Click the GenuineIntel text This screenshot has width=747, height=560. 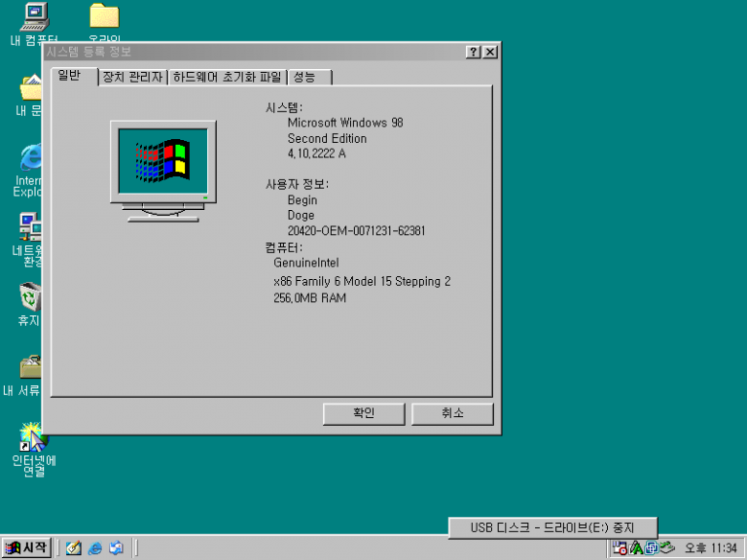click(x=306, y=262)
